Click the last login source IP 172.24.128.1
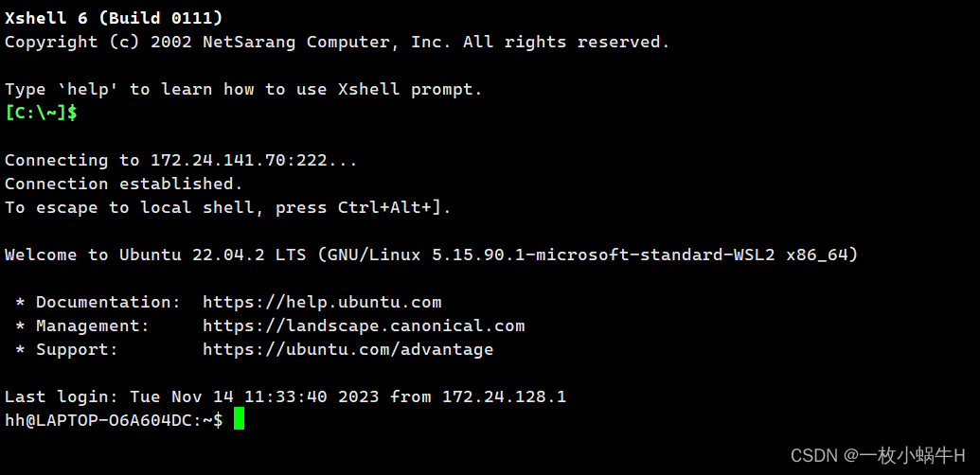 click(505, 397)
